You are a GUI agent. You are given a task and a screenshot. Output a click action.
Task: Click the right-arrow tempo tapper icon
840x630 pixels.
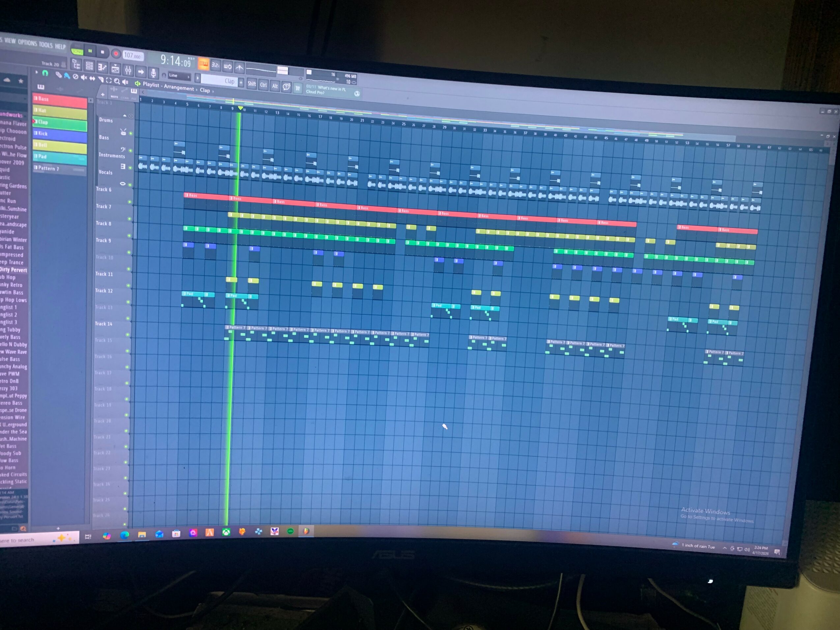[141, 71]
